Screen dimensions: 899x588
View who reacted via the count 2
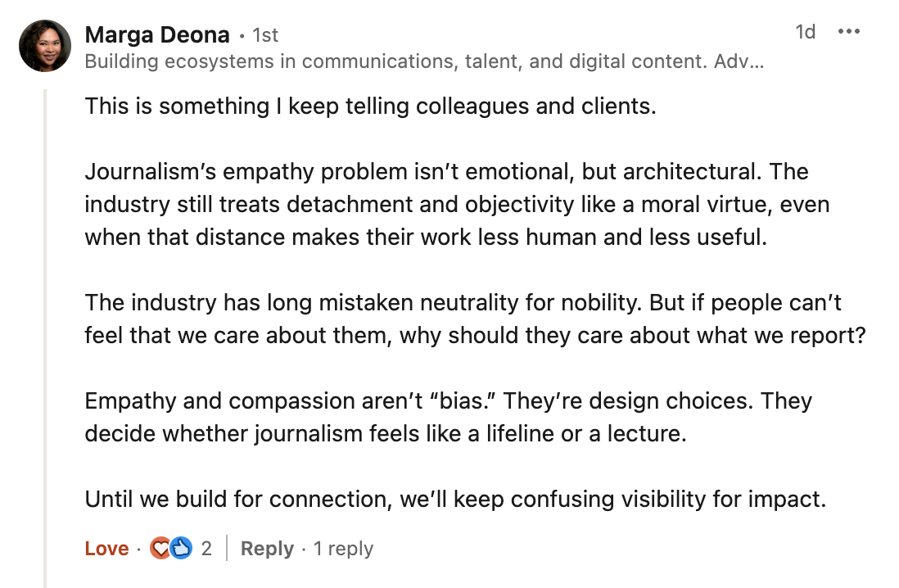[x=206, y=549]
